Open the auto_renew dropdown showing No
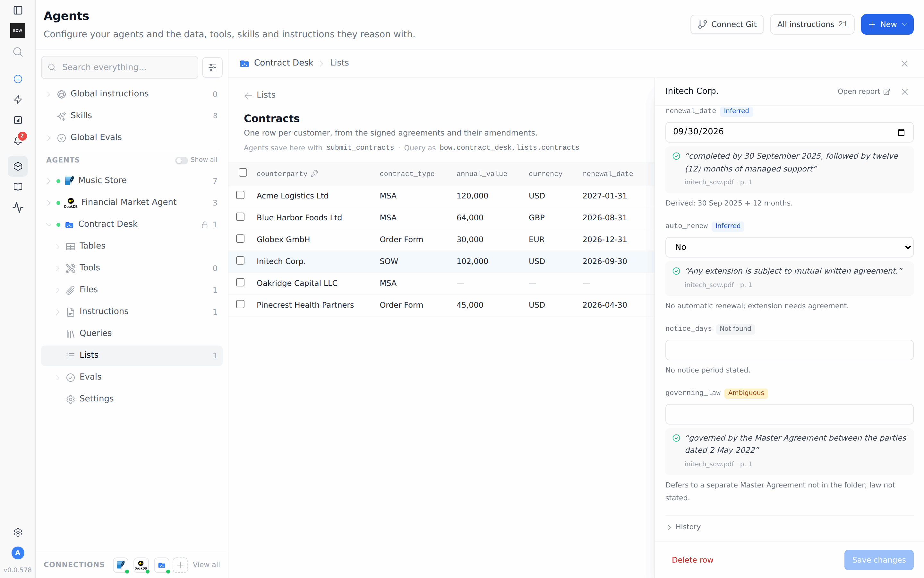This screenshot has width=924, height=578. coord(789,247)
